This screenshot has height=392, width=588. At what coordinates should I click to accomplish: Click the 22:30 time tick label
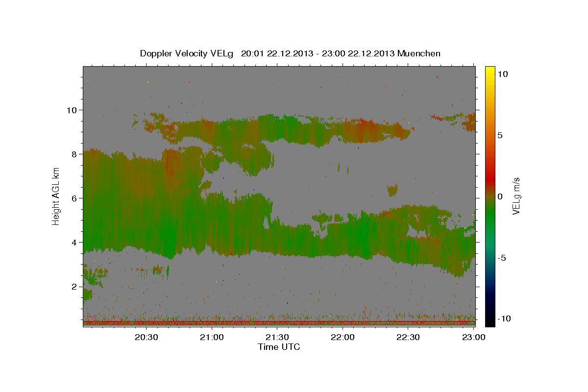point(408,337)
